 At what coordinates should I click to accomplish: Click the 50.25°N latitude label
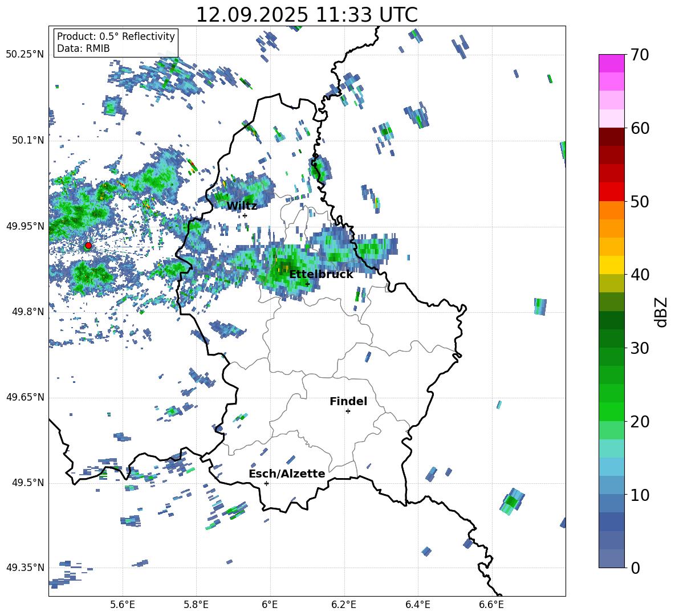click(25, 55)
